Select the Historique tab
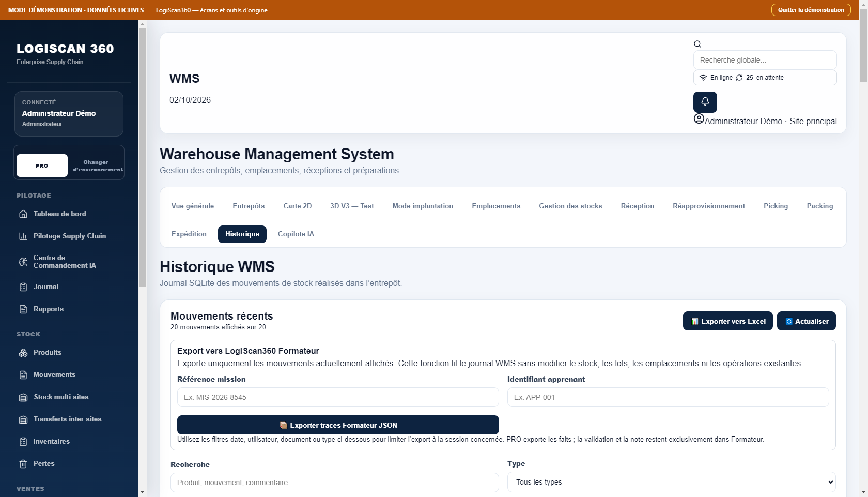Image resolution: width=868 pixels, height=497 pixels. 242,234
